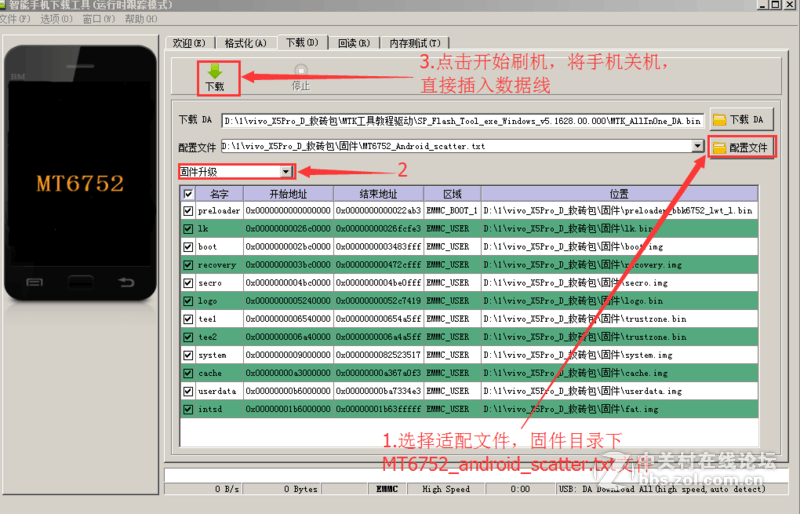The image size is (800, 514).
Task: Open the 文件 (File) menu
Action: click(15, 19)
